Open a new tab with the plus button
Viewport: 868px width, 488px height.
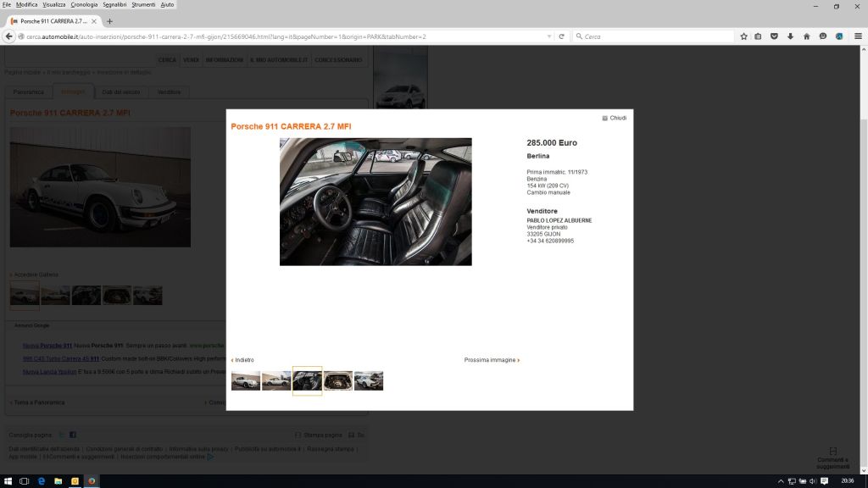[x=109, y=21]
